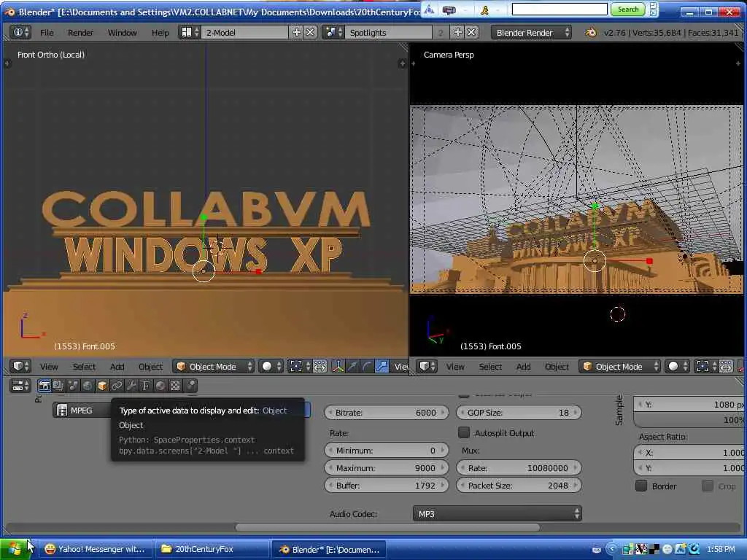Open left viewport editor type selector
This screenshot has height=560, width=747.
[20, 366]
